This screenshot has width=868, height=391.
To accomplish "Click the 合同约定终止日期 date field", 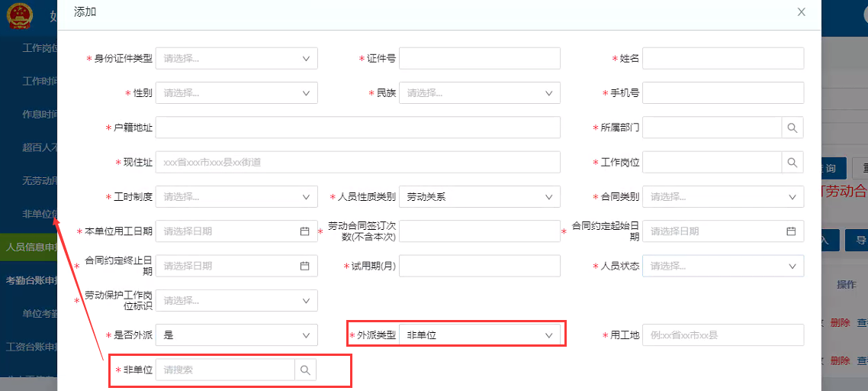I will click(x=237, y=267).
